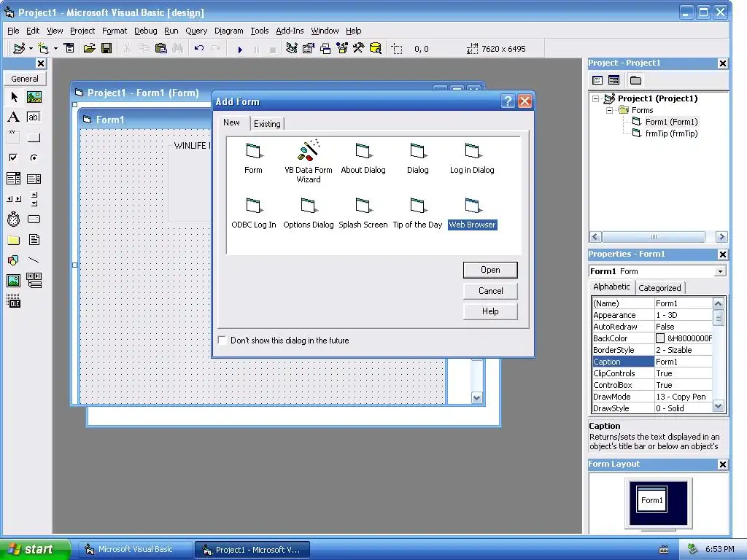Switch to the New tab
747x560 pixels.
click(x=231, y=122)
